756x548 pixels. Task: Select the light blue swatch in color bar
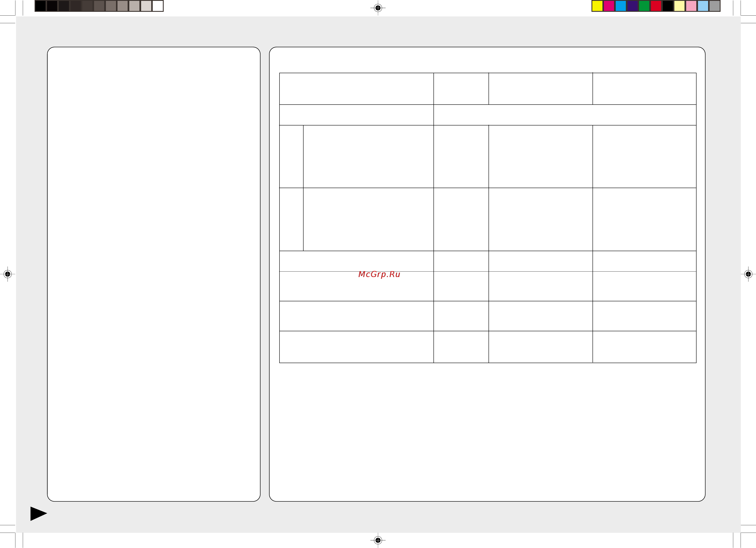703,6
